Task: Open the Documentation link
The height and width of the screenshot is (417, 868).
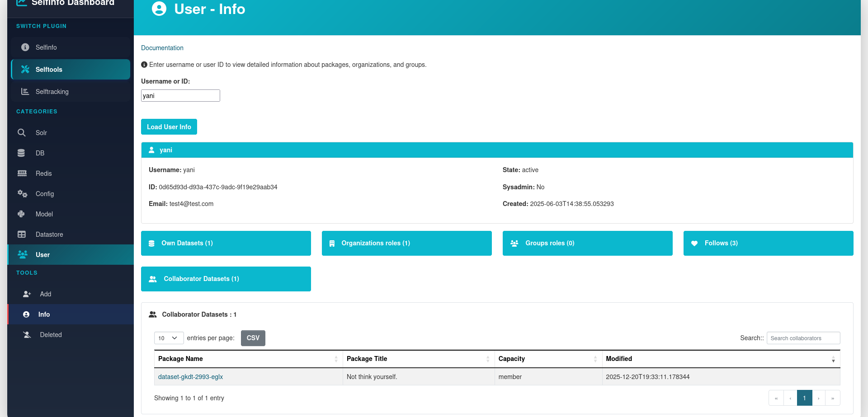Action: click(x=162, y=48)
